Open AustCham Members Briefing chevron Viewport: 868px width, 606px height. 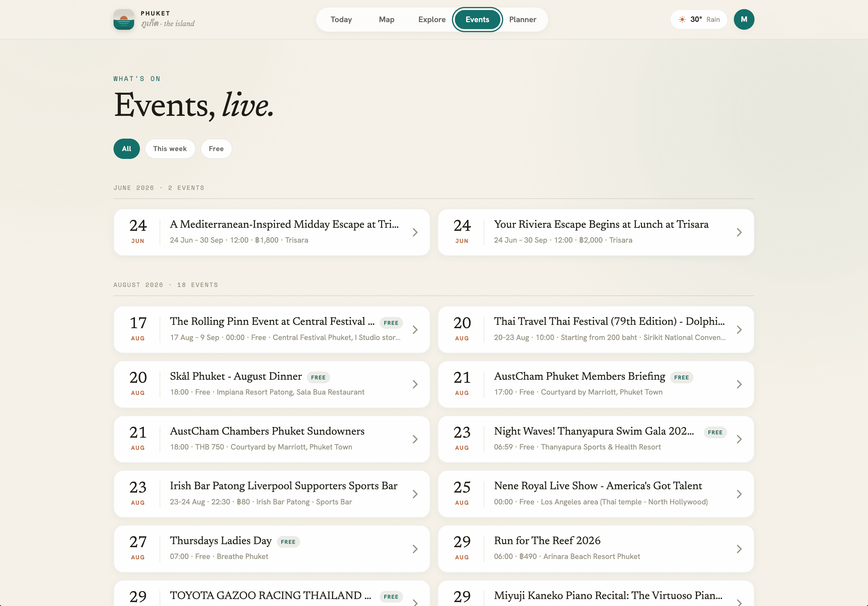(739, 384)
